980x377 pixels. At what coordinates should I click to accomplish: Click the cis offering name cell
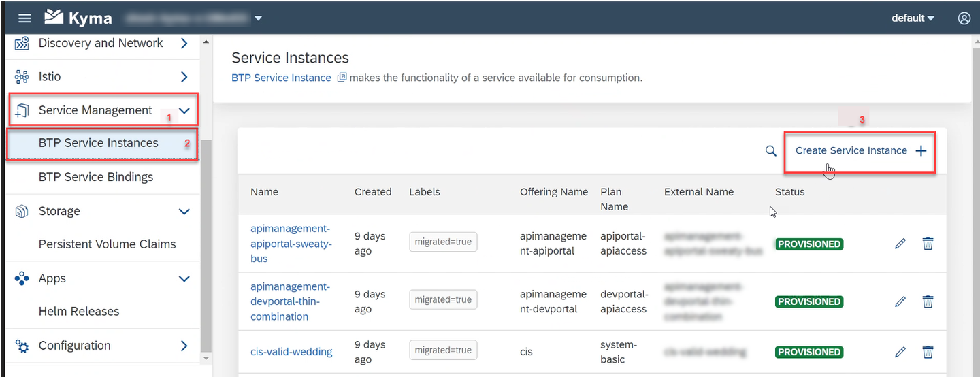coord(526,352)
